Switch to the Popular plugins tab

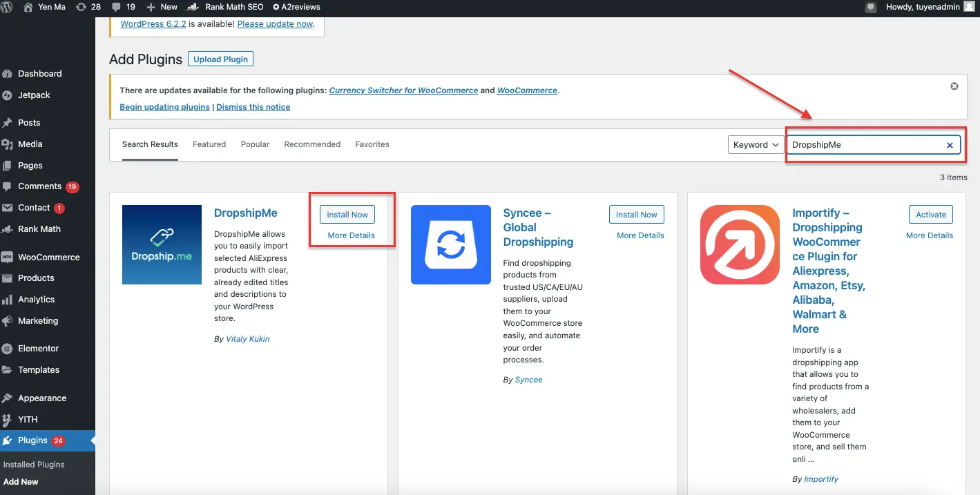coord(255,144)
